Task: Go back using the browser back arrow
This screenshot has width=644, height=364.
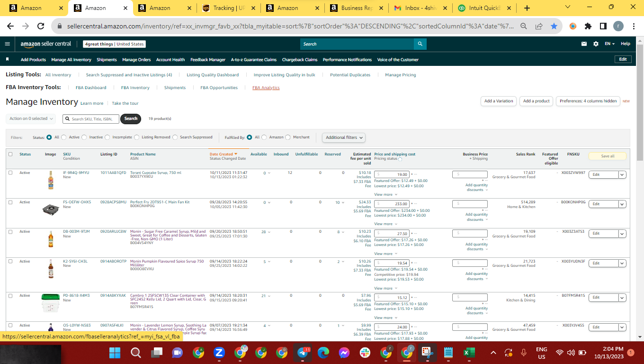Action: point(10,27)
